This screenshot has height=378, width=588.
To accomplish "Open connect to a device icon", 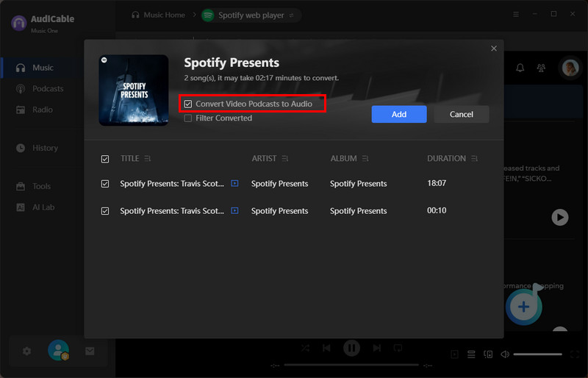I will (x=488, y=354).
